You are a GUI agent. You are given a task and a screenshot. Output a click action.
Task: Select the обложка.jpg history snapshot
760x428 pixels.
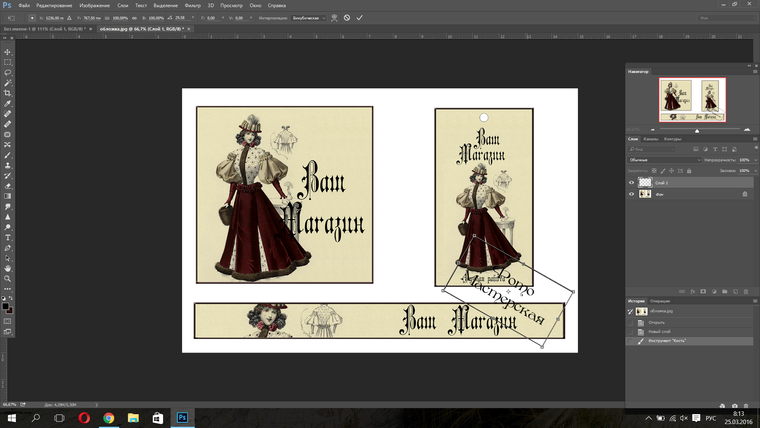(690, 311)
